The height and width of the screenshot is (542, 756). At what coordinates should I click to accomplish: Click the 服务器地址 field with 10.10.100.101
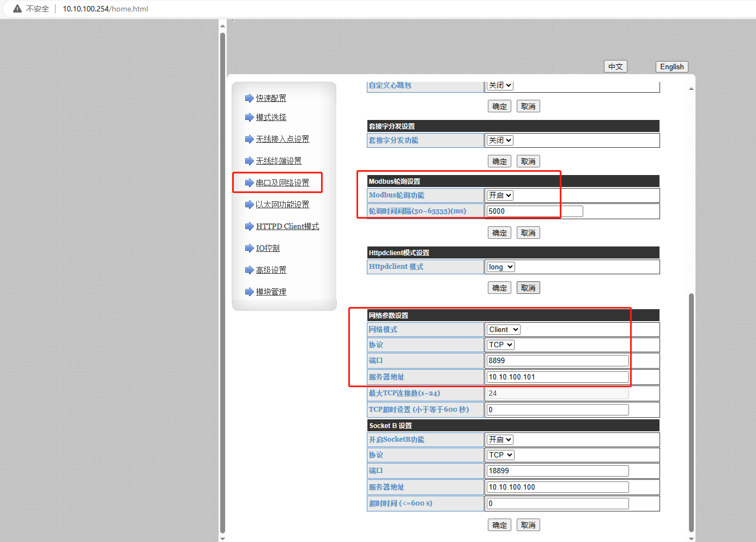pyautogui.click(x=557, y=377)
